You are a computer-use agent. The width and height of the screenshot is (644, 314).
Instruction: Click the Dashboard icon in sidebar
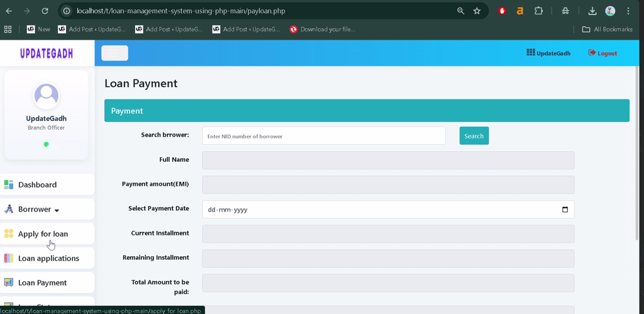pos(9,184)
